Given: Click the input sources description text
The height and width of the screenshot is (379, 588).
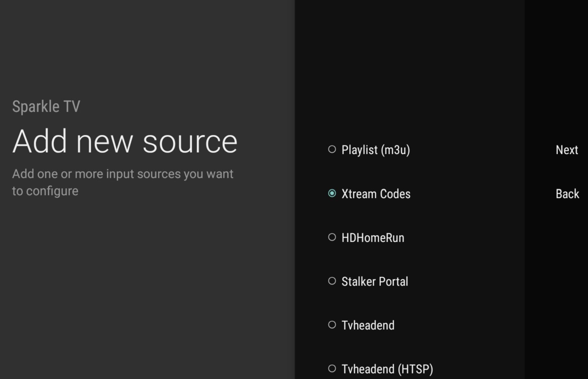Looking at the screenshot, I should pos(123,182).
